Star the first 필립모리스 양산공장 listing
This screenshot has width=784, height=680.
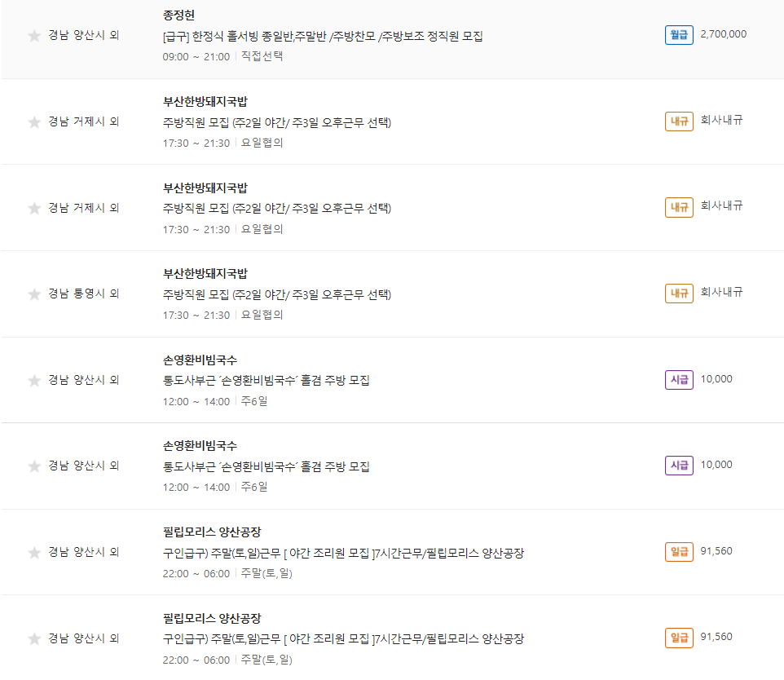point(34,553)
